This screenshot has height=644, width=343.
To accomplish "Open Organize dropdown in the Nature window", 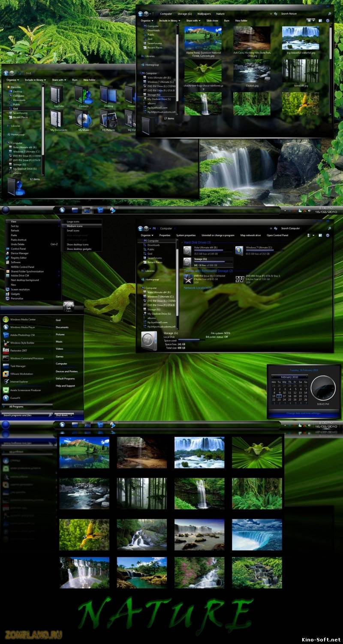I will tap(147, 21).
